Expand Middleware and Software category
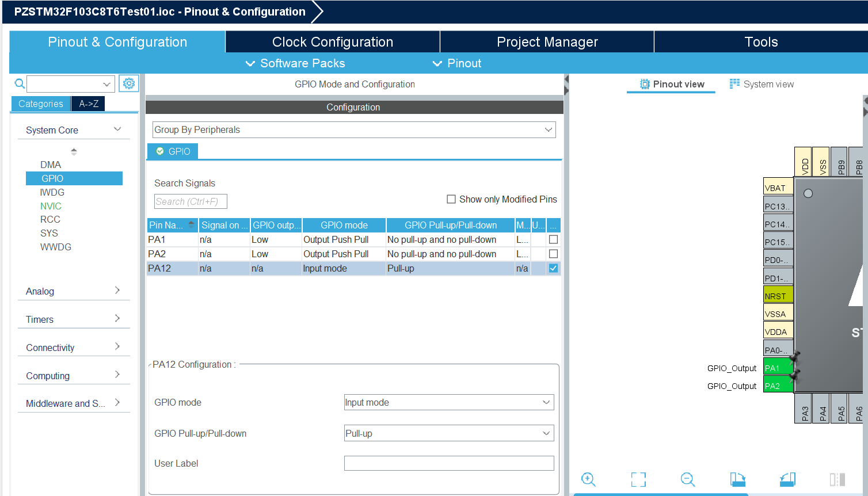The width and height of the screenshot is (868, 496). point(117,403)
